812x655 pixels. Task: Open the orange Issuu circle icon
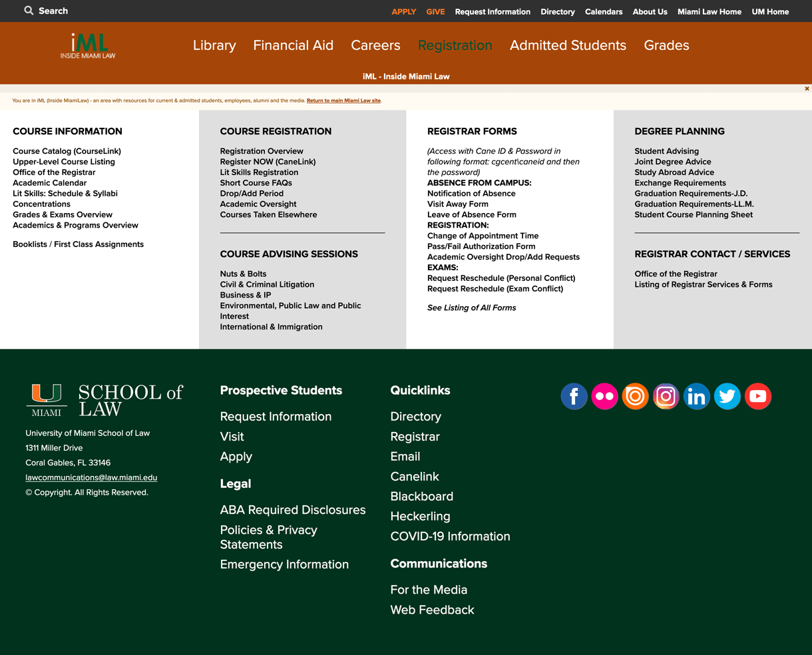point(635,396)
